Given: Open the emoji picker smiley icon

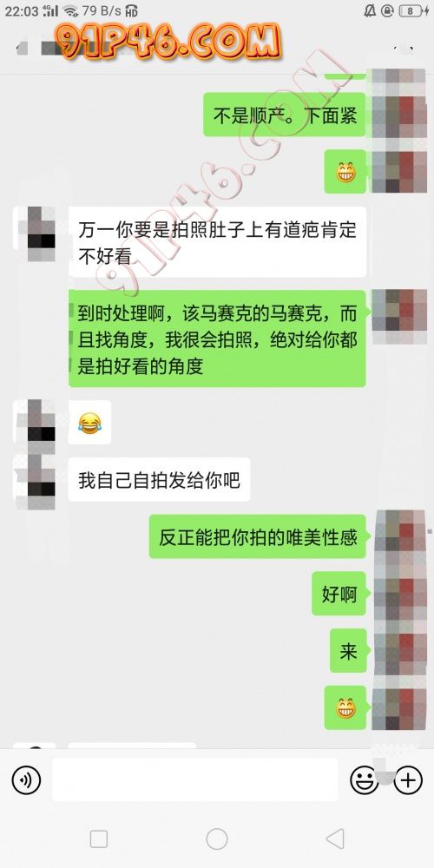Looking at the screenshot, I should 365,780.
